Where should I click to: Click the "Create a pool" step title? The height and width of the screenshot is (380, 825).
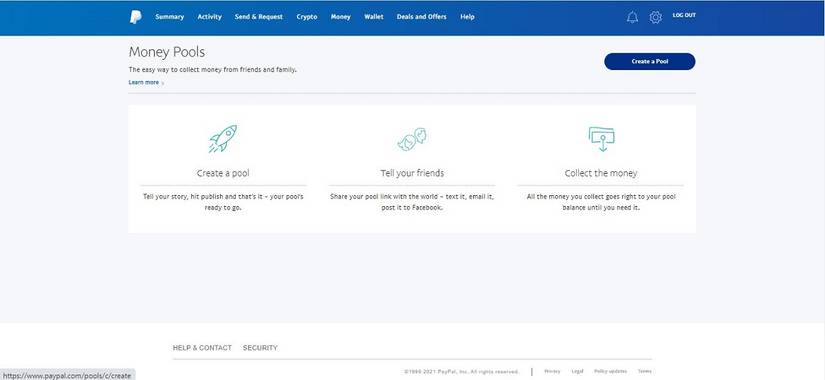click(x=223, y=173)
